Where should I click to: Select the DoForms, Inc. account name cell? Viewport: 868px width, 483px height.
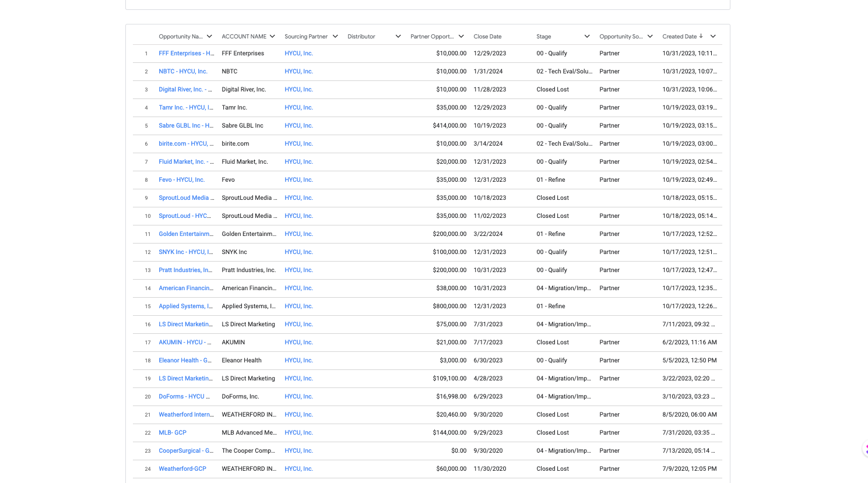click(x=240, y=397)
